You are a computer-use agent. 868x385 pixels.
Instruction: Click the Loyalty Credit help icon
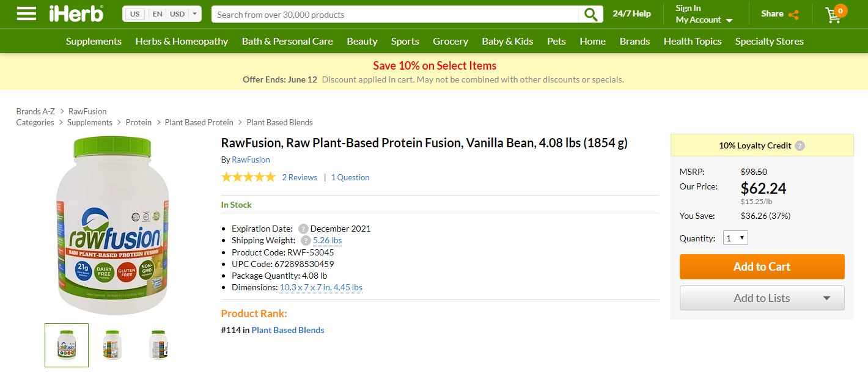tap(800, 145)
